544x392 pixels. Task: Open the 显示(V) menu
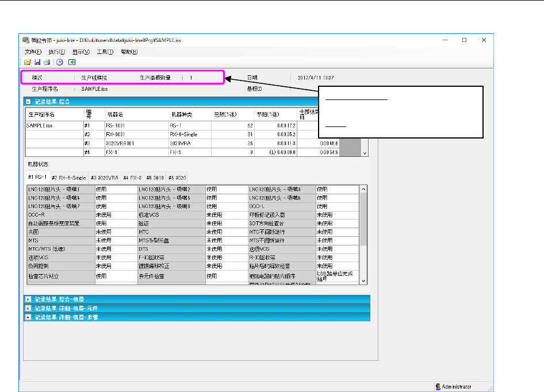pyautogui.click(x=81, y=52)
